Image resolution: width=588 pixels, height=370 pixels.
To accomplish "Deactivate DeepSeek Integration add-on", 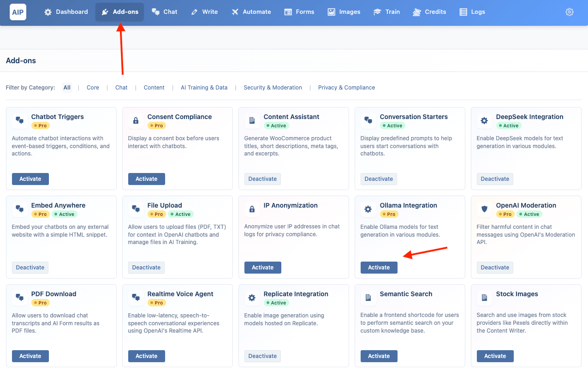I will (495, 179).
